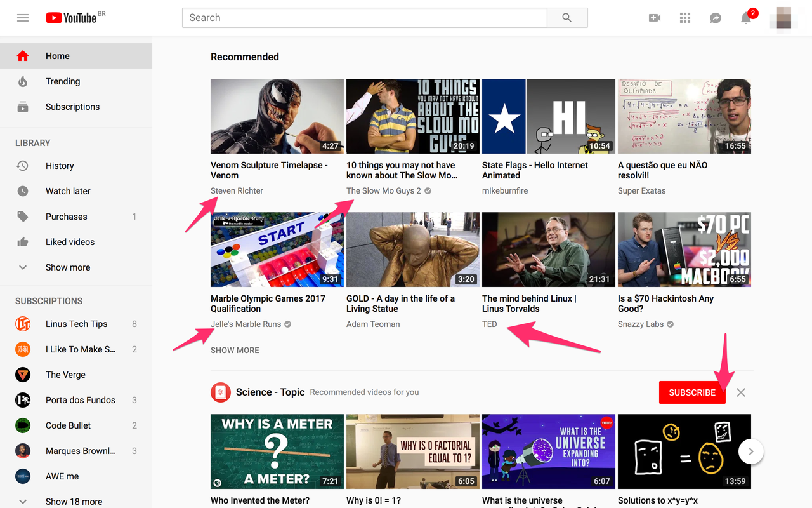Focus the Search input field

tap(365, 18)
